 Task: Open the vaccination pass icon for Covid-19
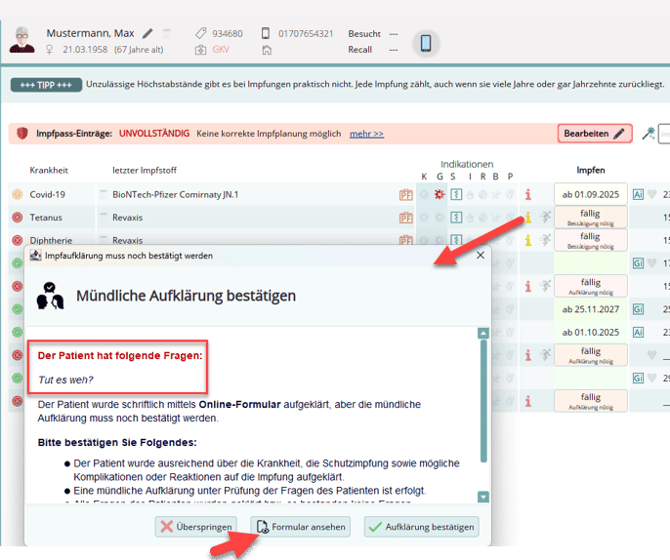405,195
